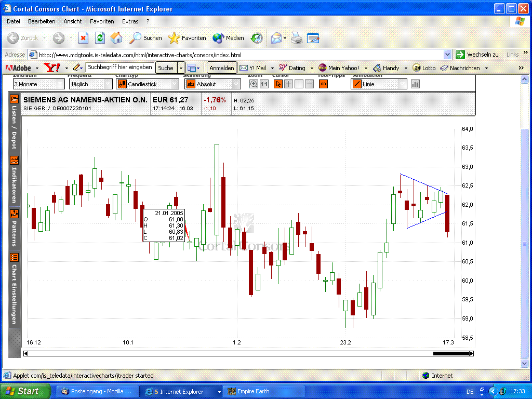Viewport: 532px width, 399px height.
Task: Click the chart time-range scrollbar thumb
Action: point(451,353)
